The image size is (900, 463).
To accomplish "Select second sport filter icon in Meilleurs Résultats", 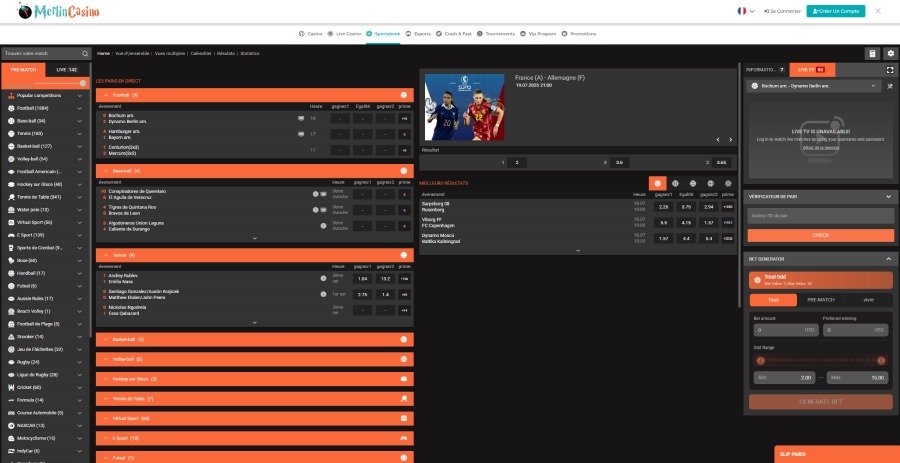I will 675,184.
